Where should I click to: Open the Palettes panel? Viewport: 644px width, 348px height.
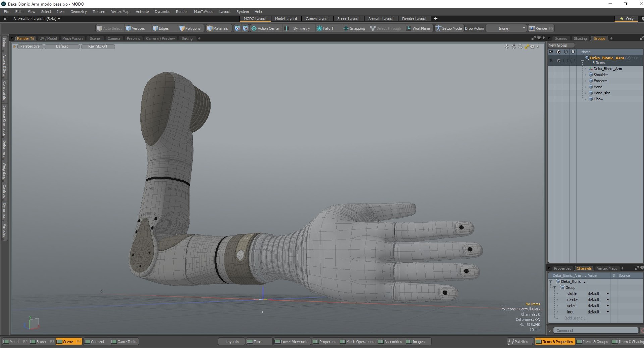(518, 342)
